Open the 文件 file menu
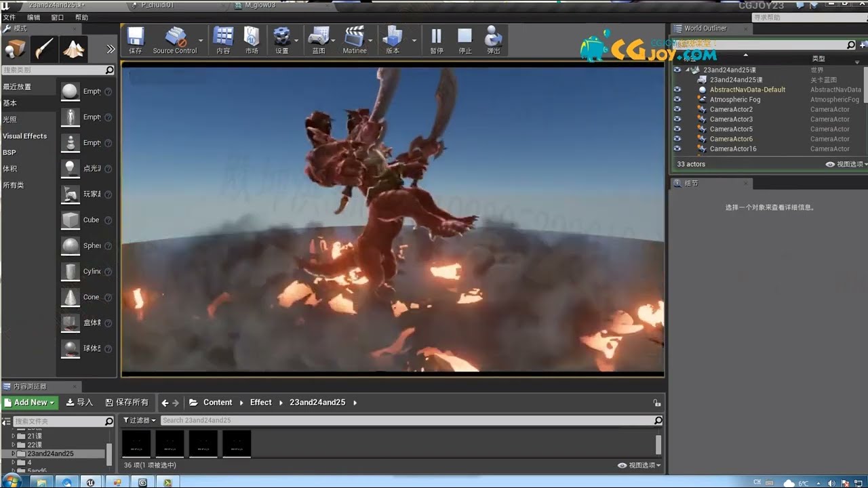This screenshot has height=488, width=868. pos(9,17)
